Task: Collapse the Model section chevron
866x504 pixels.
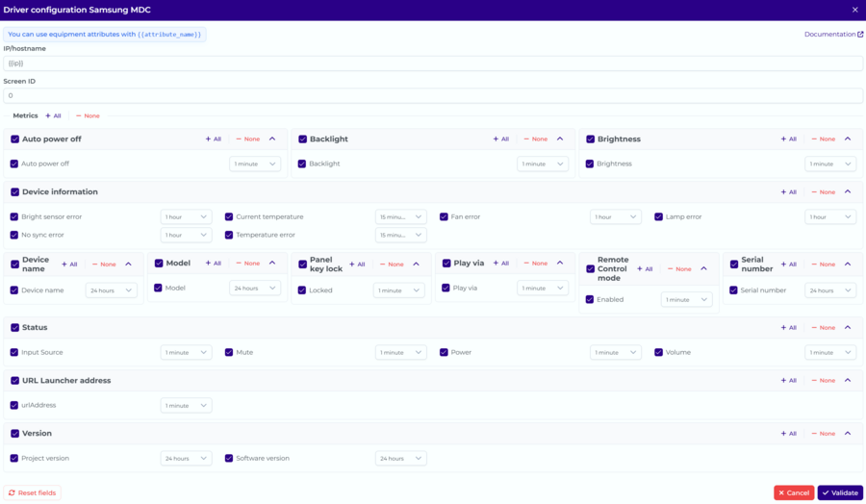Action: [x=272, y=264]
